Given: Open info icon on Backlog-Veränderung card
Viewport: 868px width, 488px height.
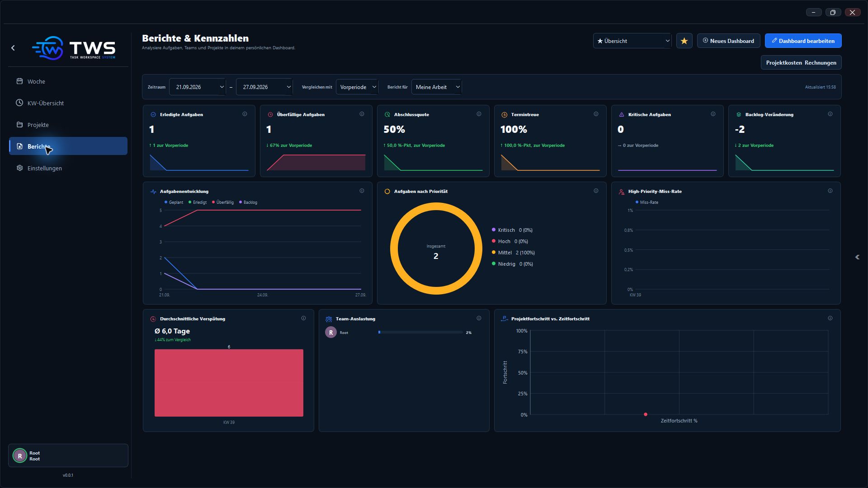Looking at the screenshot, I should [830, 114].
